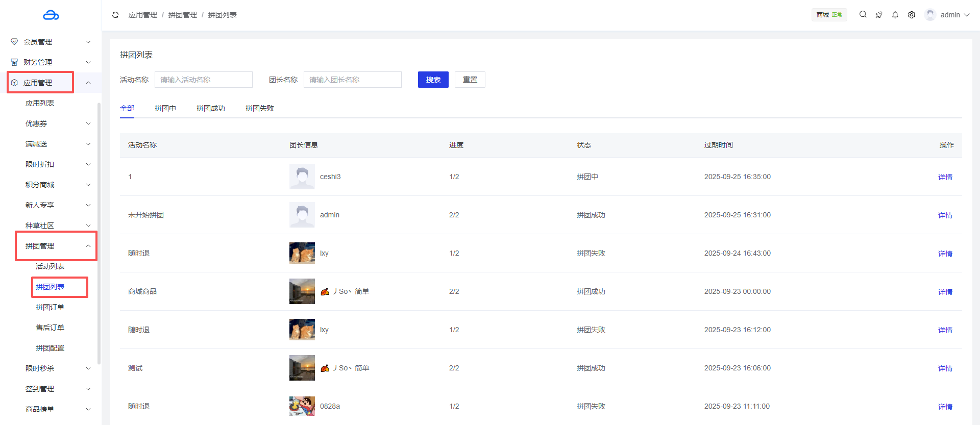Switch to the 拼团成功 tab

coord(210,108)
